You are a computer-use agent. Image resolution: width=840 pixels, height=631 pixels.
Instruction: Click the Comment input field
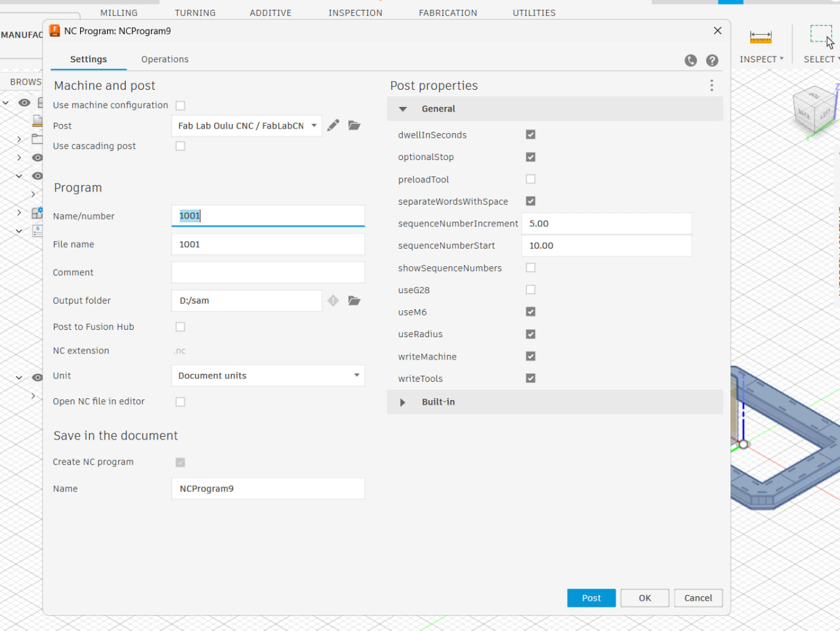click(x=268, y=272)
